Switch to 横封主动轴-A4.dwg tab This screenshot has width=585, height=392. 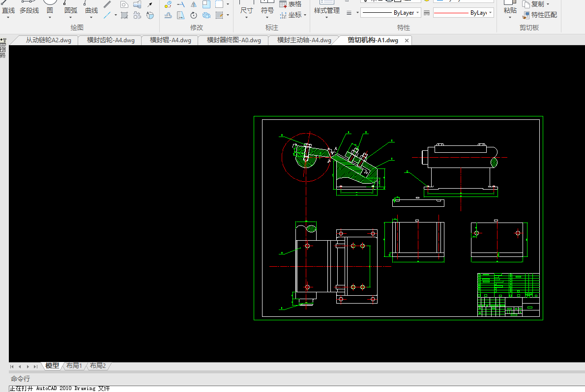[304, 40]
